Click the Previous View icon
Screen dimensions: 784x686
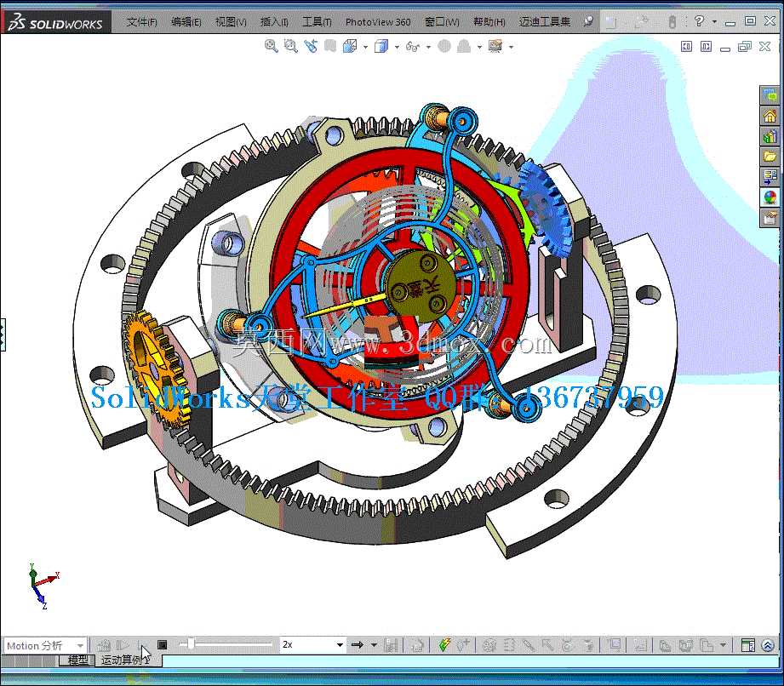click(311, 47)
